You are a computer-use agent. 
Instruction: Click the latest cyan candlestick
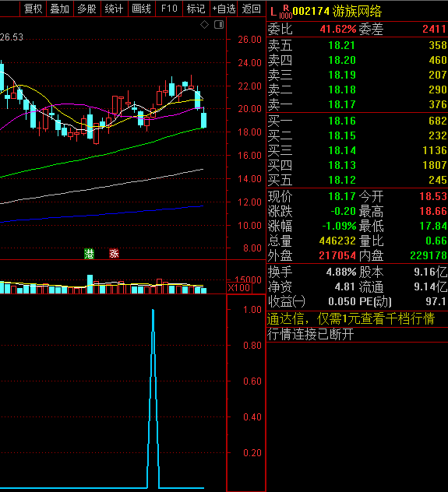click(204, 120)
